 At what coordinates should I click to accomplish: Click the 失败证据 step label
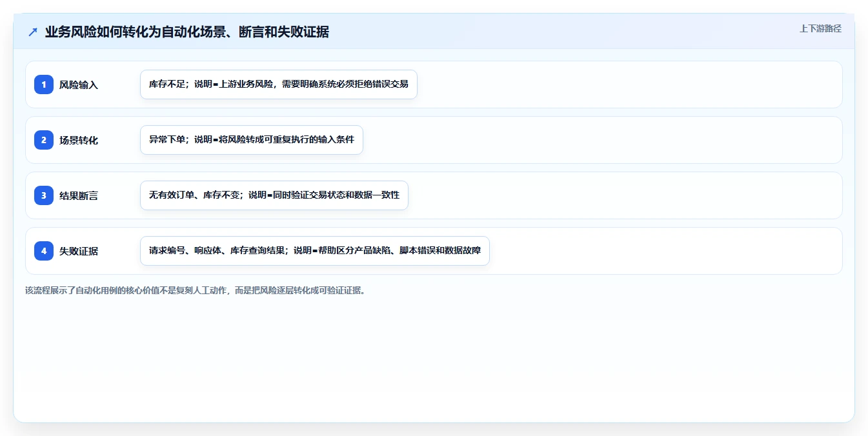pos(79,251)
